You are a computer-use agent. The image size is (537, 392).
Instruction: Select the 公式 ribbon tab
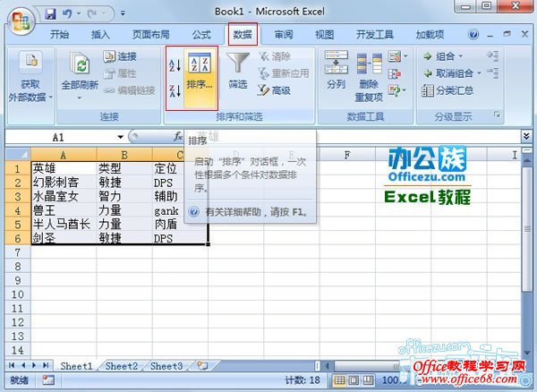(201, 35)
